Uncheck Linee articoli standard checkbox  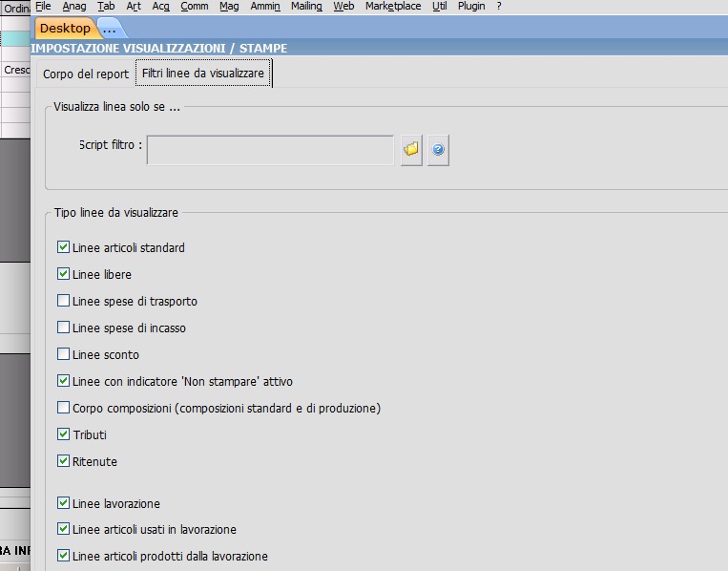pyautogui.click(x=63, y=247)
